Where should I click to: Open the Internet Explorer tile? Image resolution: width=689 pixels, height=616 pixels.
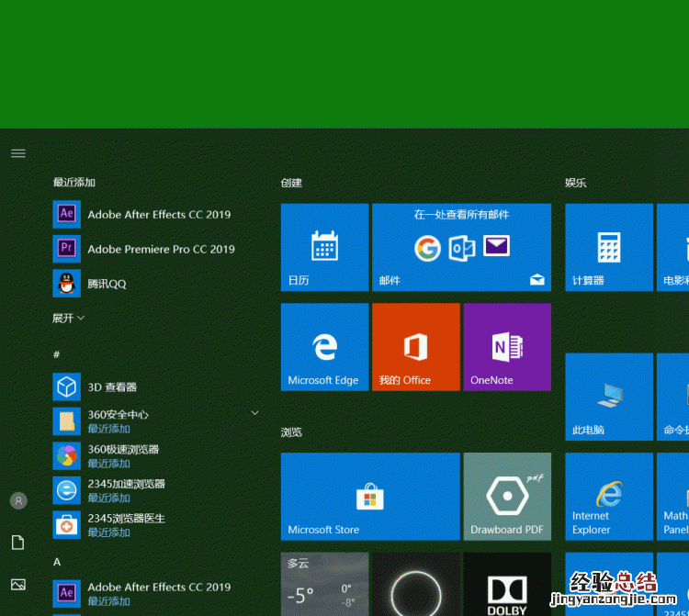608,496
